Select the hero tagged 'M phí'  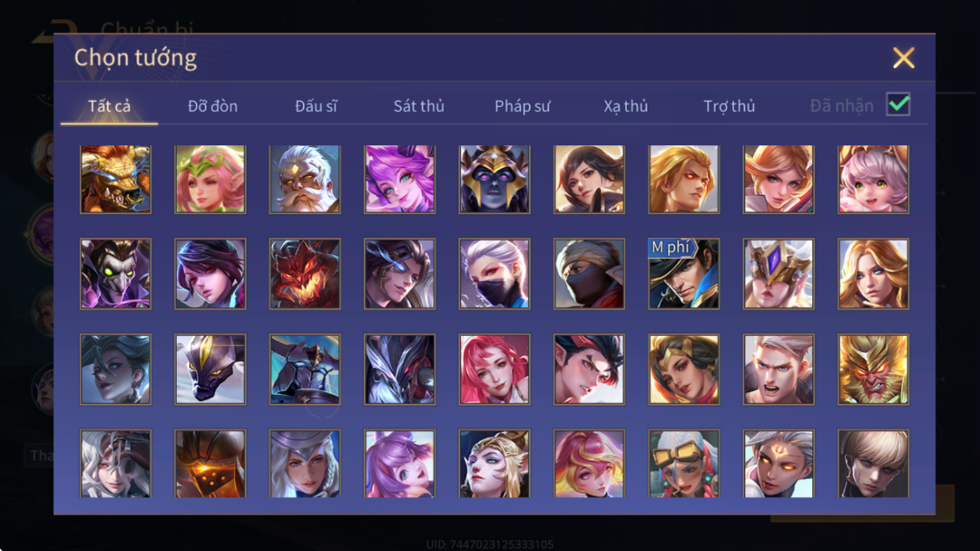click(684, 274)
